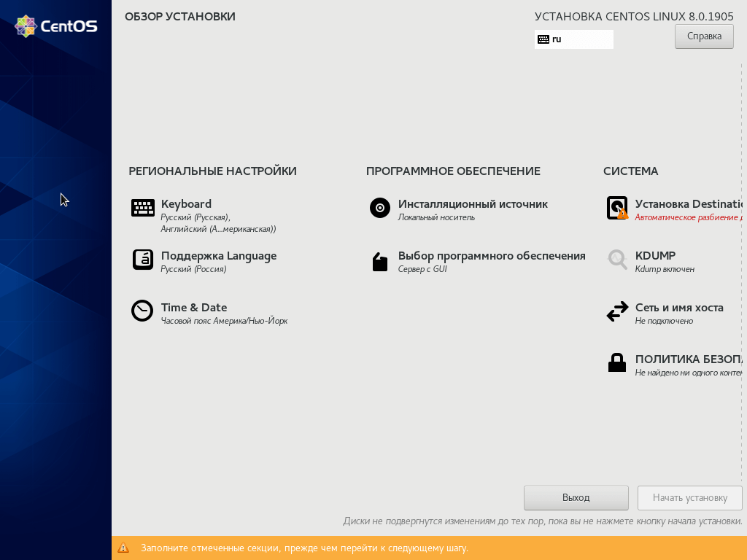The height and width of the screenshot is (560, 747).
Task: Click the Начать установку button
Action: (689, 498)
